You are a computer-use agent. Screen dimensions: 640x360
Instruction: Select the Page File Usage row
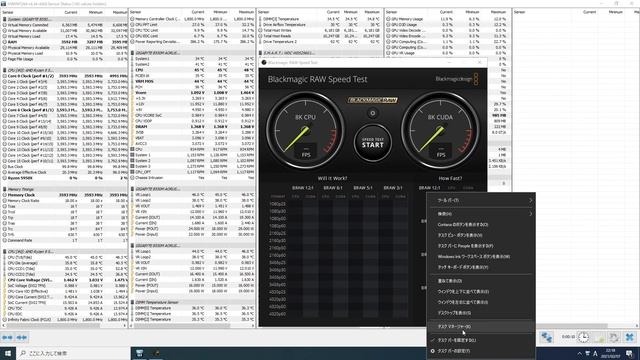click(x=65, y=59)
